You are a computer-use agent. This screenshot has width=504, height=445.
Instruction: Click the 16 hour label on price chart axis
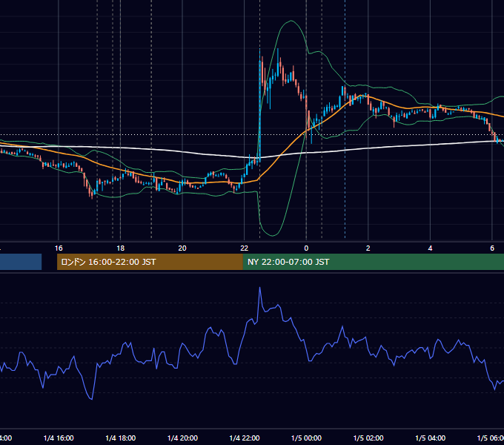coord(59,248)
